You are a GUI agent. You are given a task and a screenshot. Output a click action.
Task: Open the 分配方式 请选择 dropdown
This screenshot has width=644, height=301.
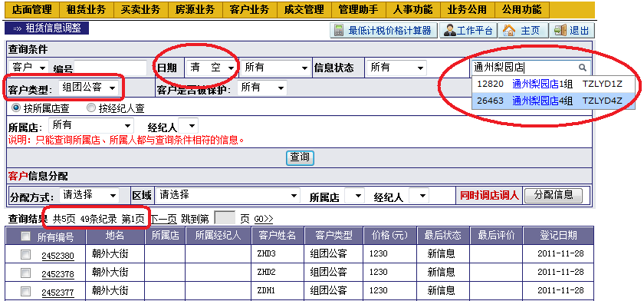point(89,195)
